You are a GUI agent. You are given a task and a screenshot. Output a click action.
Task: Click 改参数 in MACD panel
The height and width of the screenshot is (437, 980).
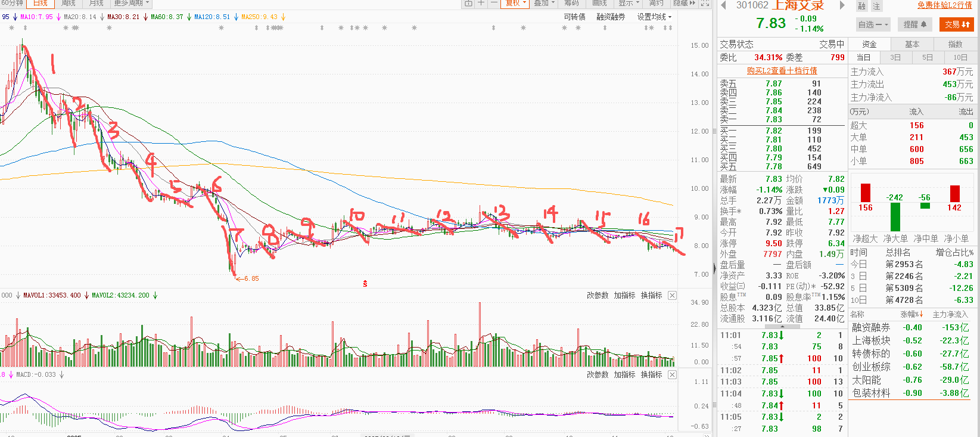(598, 374)
